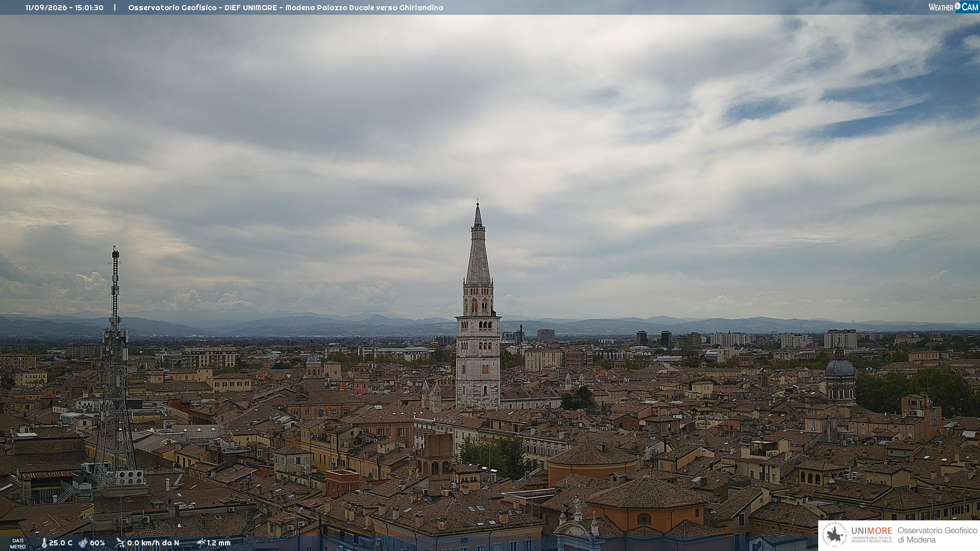Click the 25.0 C temperature reading

pyautogui.click(x=61, y=543)
